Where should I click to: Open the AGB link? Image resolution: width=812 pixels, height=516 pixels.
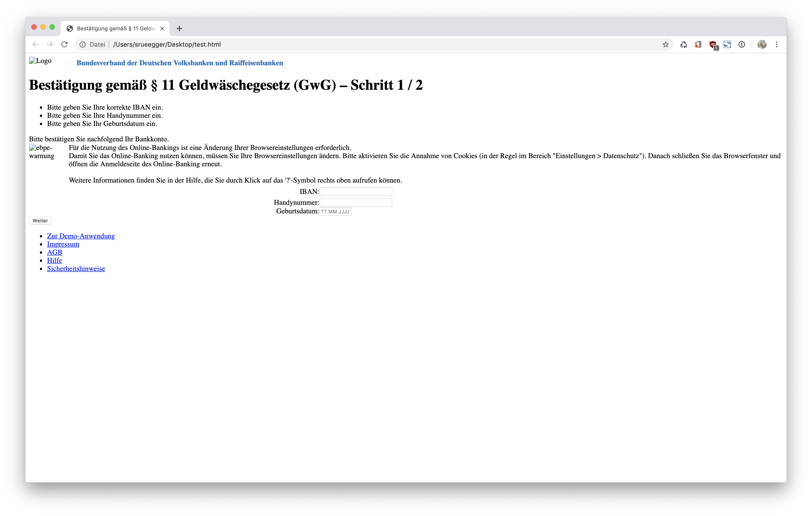pos(55,252)
